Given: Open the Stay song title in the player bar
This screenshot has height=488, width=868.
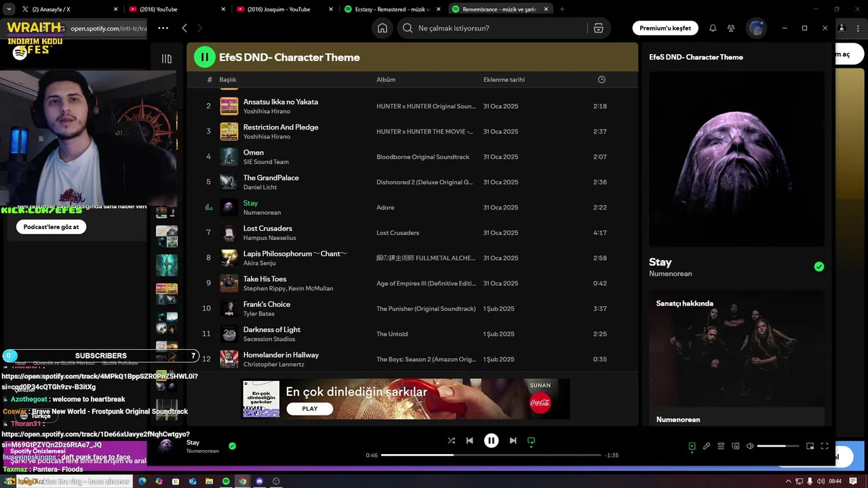Looking at the screenshot, I should [x=193, y=443].
